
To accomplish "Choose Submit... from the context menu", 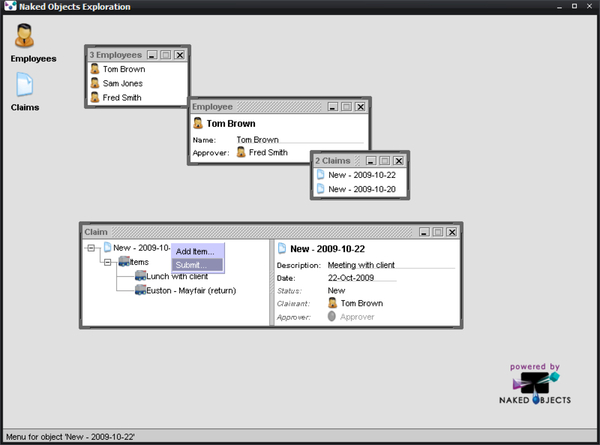I will [189, 265].
